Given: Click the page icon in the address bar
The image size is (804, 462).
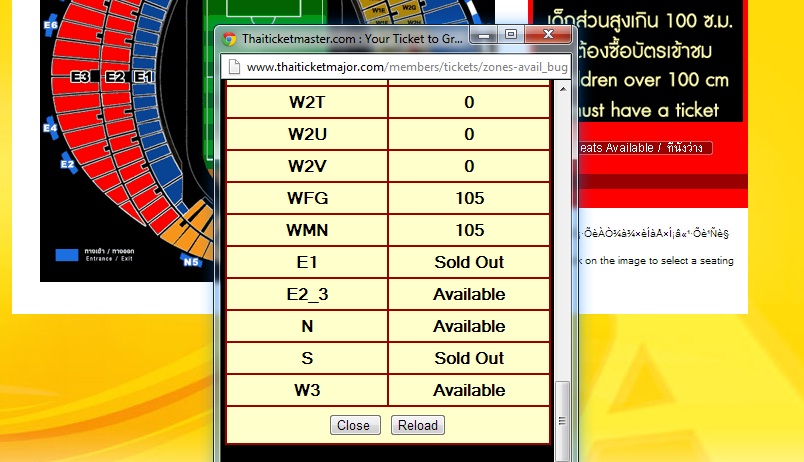Looking at the screenshot, I should coord(234,67).
